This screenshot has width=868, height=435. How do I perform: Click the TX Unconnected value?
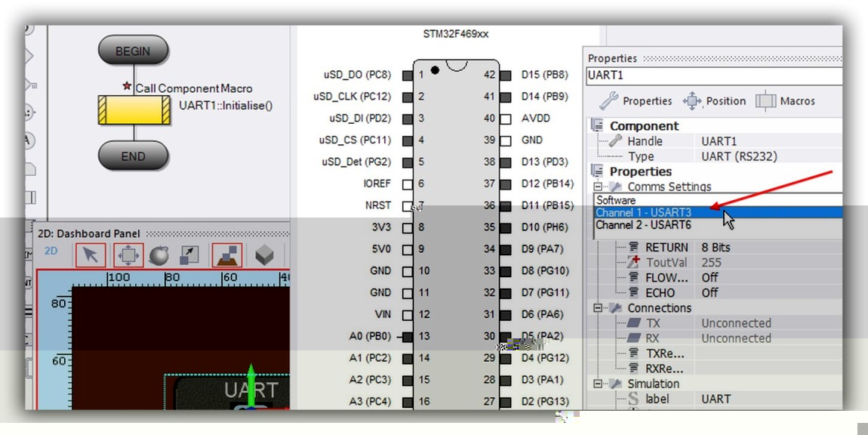[x=770, y=323]
